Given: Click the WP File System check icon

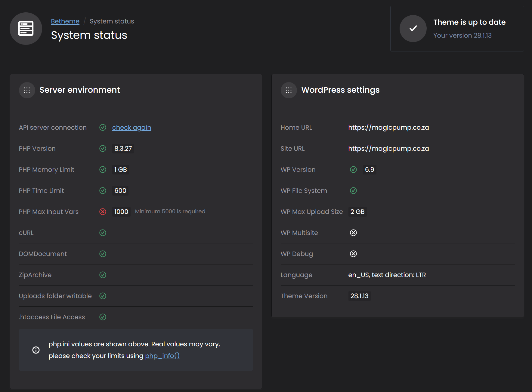Looking at the screenshot, I should pos(353,191).
